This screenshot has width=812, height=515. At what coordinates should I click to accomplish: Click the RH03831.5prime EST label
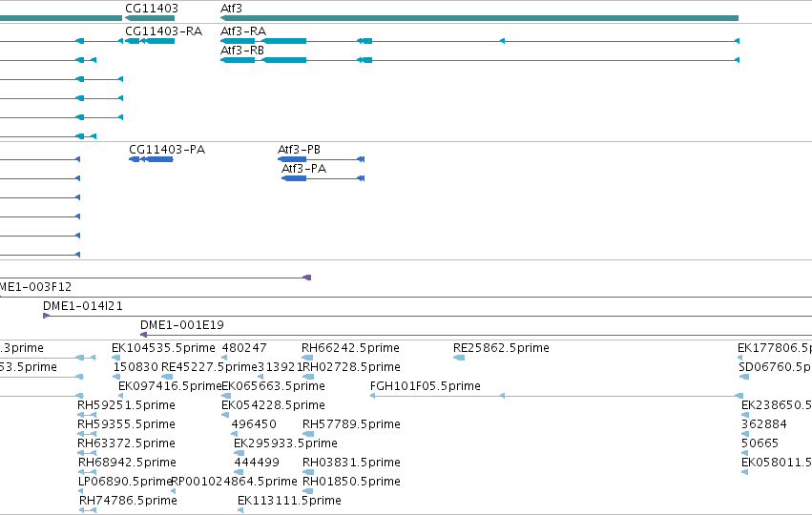pos(351,463)
